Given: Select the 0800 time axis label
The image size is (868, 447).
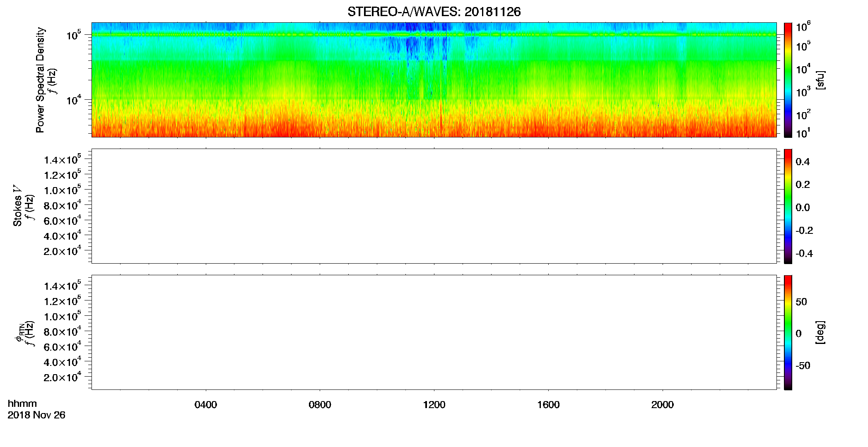Looking at the screenshot, I should [x=320, y=405].
